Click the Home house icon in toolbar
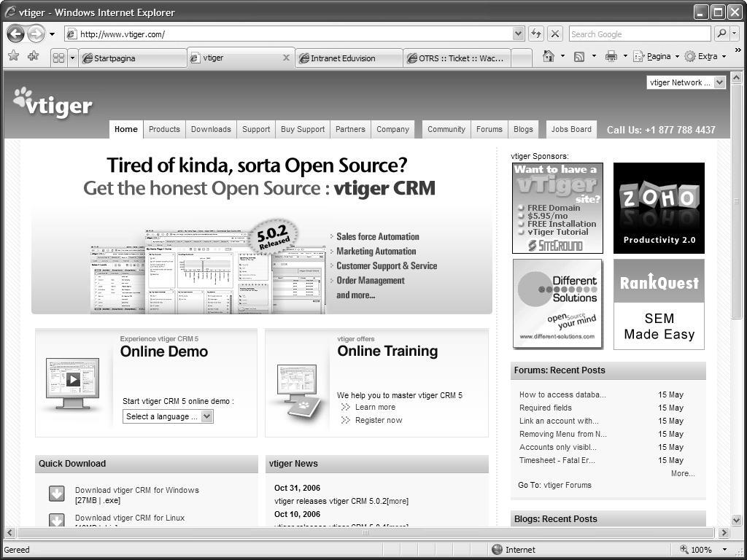747x560 pixels. click(x=549, y=56)
